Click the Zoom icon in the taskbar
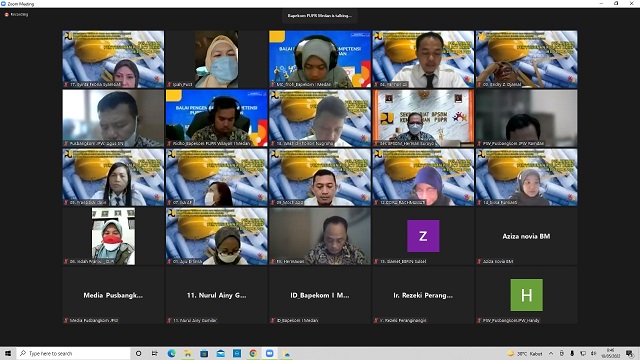 pos(269,353)
